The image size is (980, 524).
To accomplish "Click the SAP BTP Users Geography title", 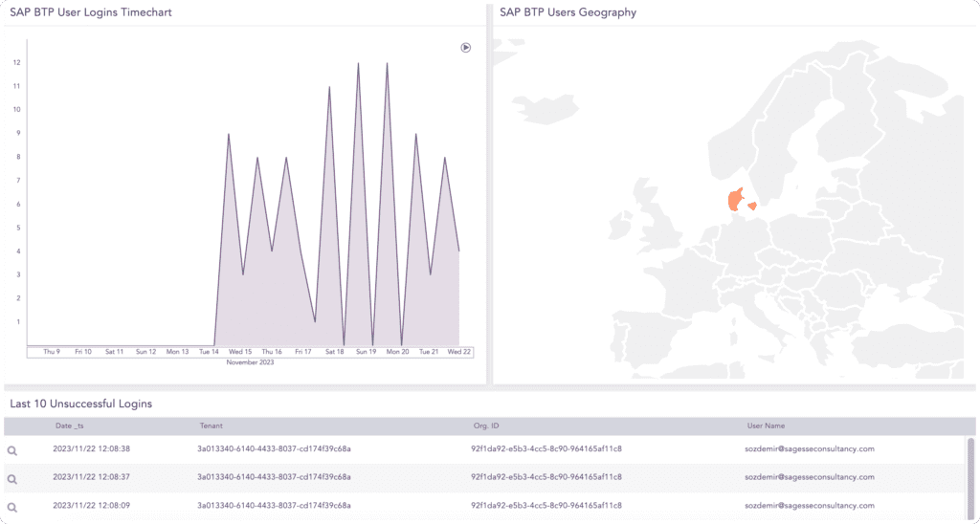I will 568,12.
